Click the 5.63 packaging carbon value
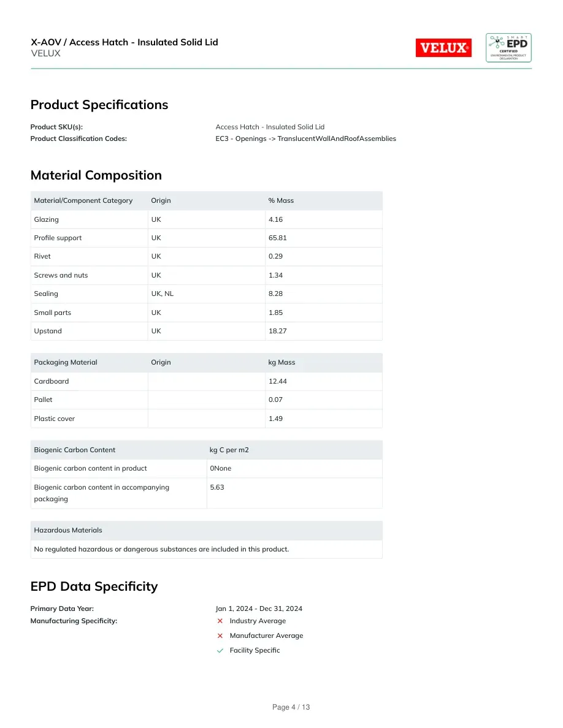563x728 pixels. (217, 488)
